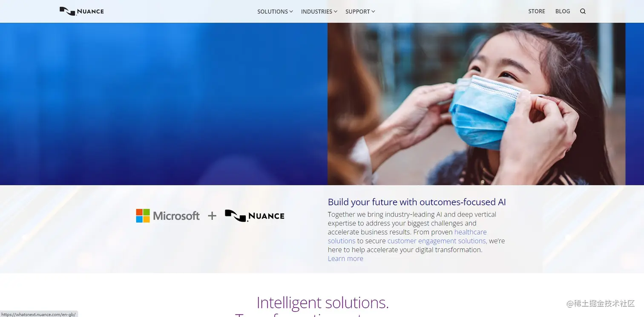
Task: Open the Industries menu
Action: [316, 12]
